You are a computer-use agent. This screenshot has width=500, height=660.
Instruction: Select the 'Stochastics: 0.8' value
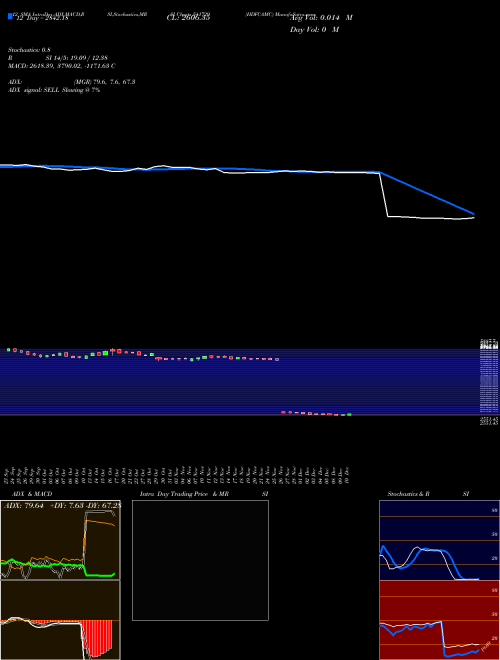pos(29,50)
